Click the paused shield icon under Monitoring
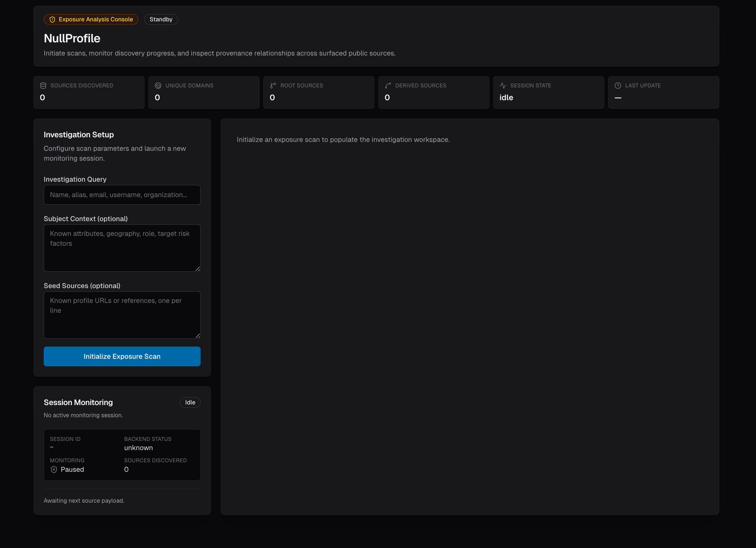 click(x=54, y=469)
